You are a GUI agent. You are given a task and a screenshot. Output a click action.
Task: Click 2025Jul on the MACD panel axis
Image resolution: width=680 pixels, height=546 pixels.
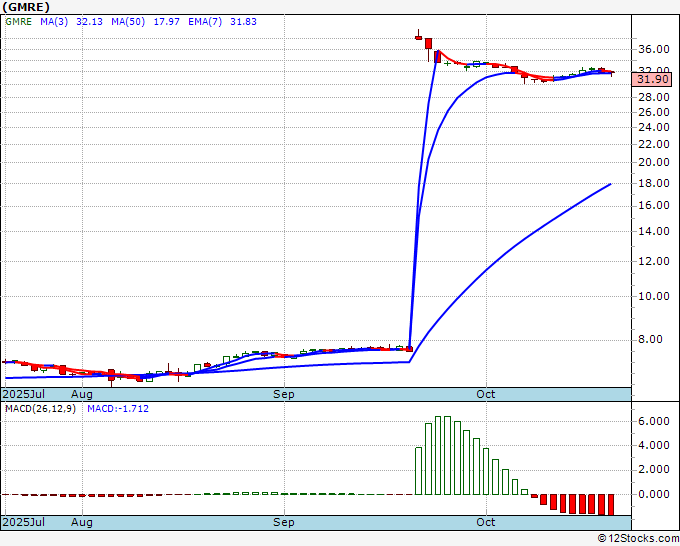(x=23, y=522)
